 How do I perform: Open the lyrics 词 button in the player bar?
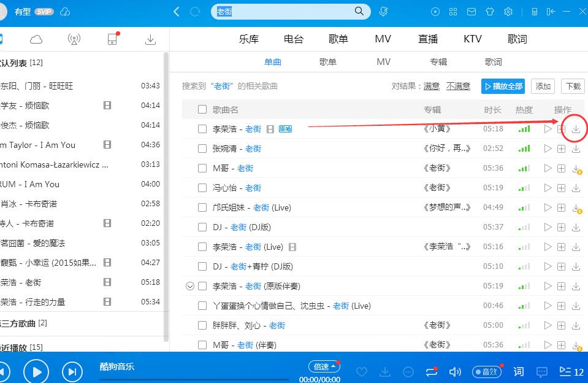(x=518, y=372)
